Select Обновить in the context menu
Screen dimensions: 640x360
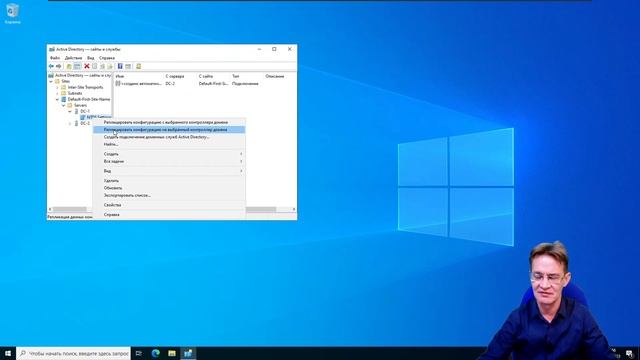click(x=169, y=188)
